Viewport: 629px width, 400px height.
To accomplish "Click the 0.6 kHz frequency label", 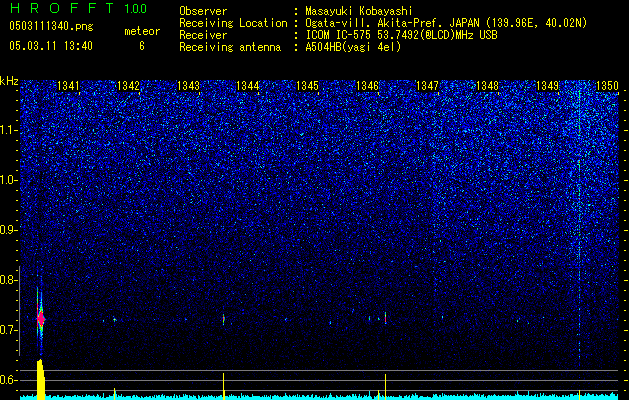I will coord(9,380).
